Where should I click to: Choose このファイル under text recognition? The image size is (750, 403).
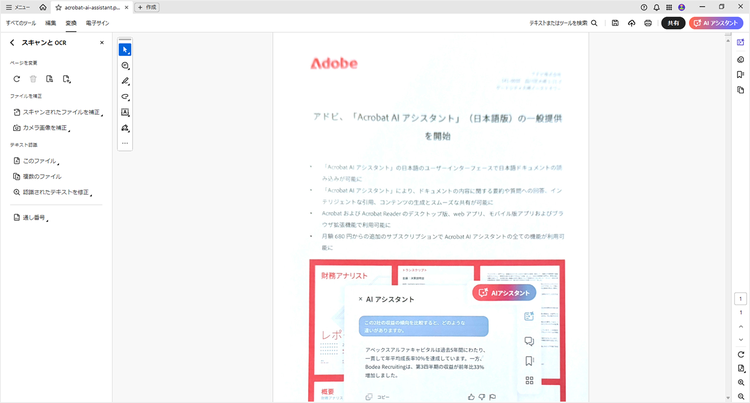pos(35,161)
